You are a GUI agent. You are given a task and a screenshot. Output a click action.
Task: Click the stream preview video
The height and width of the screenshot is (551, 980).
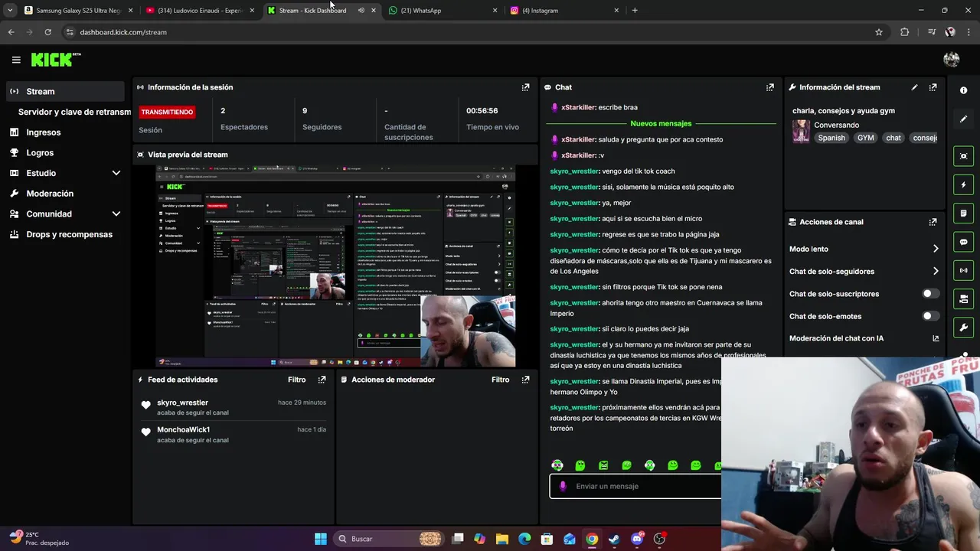(x=335, y=266)
